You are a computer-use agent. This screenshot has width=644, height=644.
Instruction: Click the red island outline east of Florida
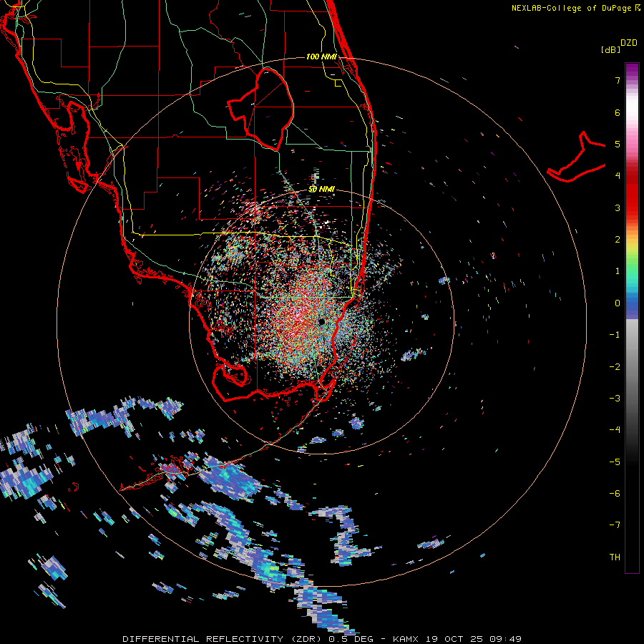coord(576,158)
